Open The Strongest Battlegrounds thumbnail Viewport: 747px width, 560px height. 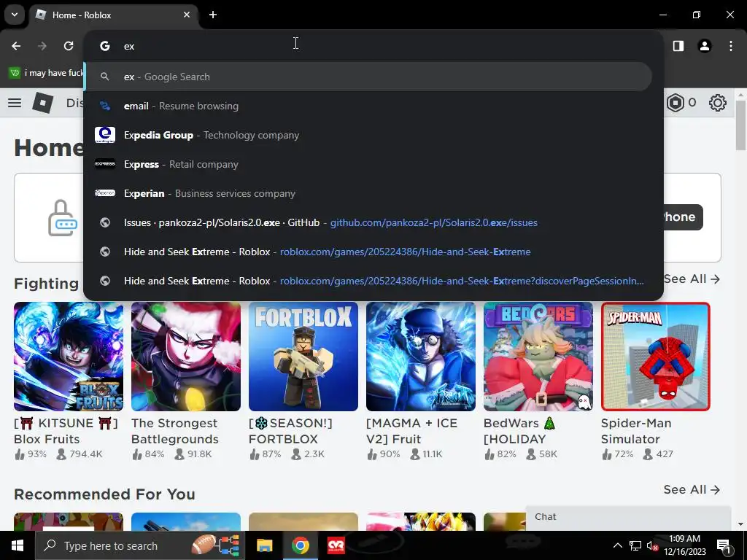(186, 357)
